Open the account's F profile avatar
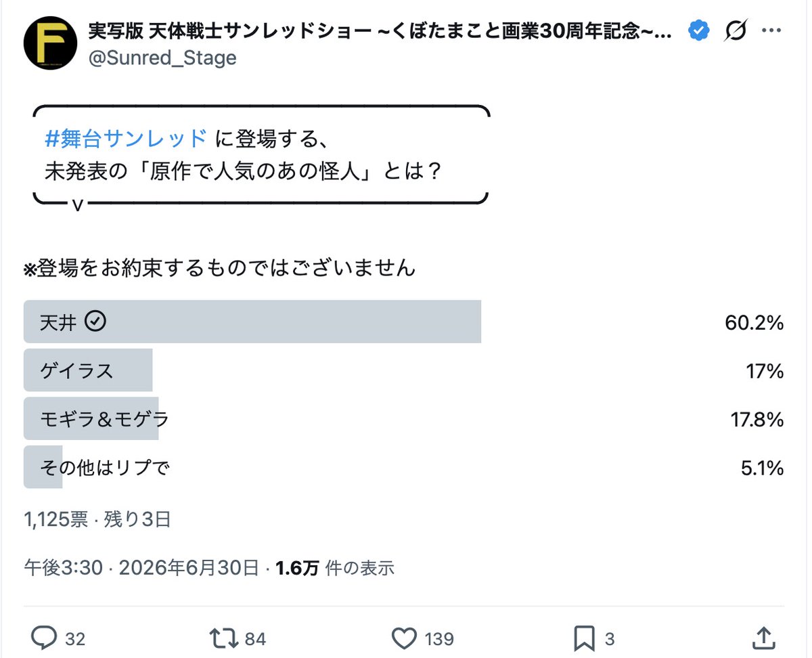Screen dimensions: 812x658 pyautogui.click(x=50, y=43)
